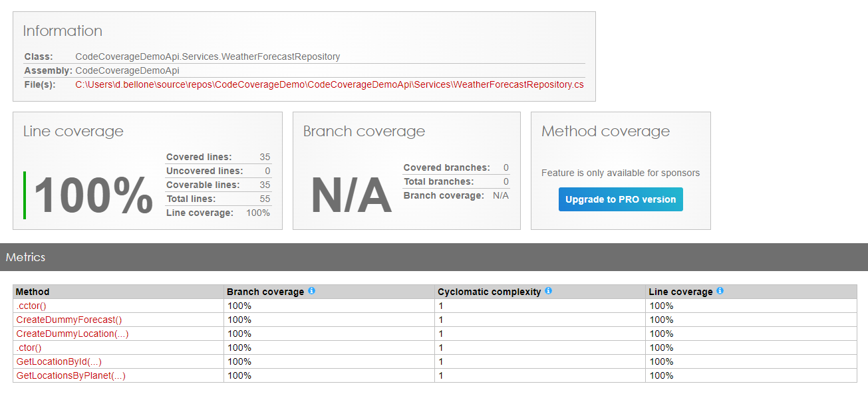Image resolution: width=868 pixels, height=396 pixels.
Task: Click the Cyclomatic complexity column header text
Action: click(489, 292)
